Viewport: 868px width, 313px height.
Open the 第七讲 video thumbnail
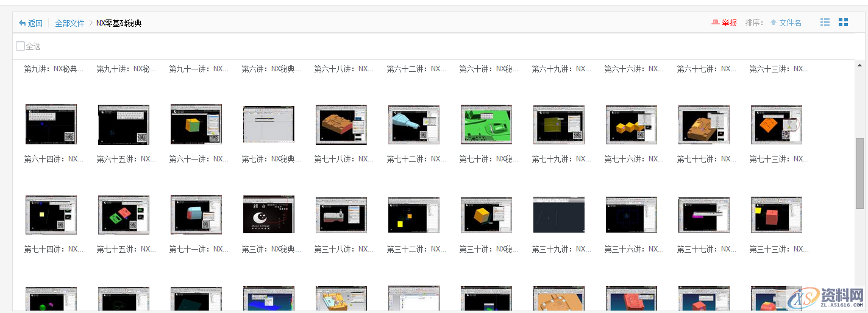pyautogui.click(x=269, y=124)
